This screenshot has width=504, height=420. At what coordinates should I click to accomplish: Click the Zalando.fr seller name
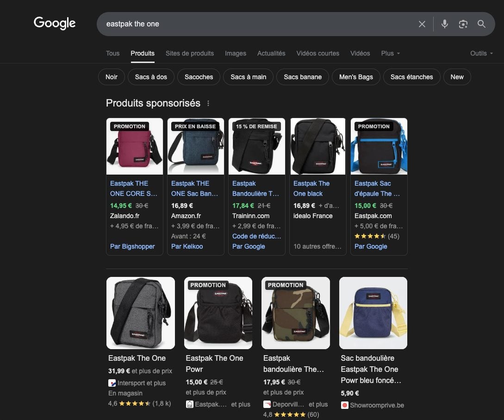(124, 216)
